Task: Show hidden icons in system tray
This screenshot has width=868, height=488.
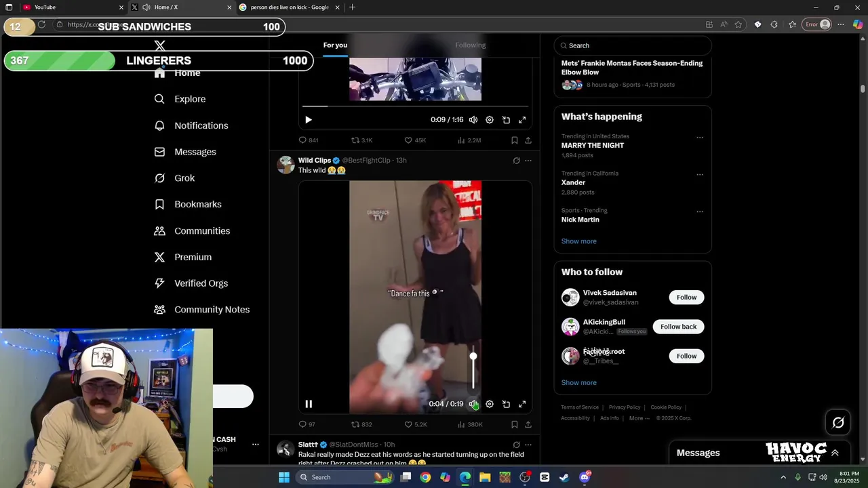Action: [x=783, y=477]
